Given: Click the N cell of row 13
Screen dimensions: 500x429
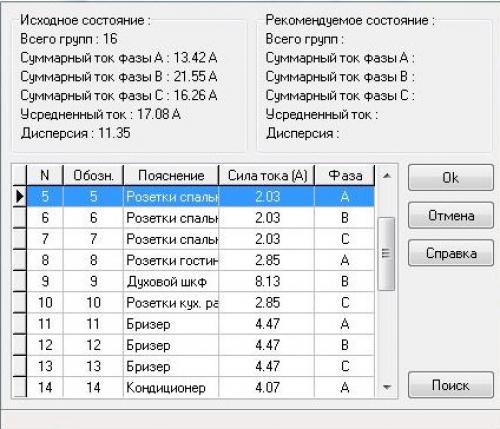Looking at the screenshot, I should (x=45, y=366).
